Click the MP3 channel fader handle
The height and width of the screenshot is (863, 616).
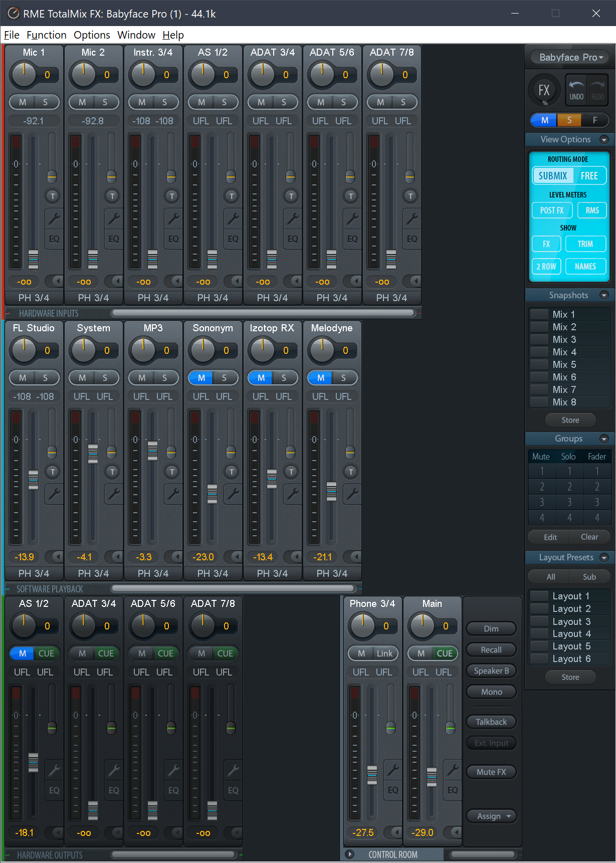[153, 451]
